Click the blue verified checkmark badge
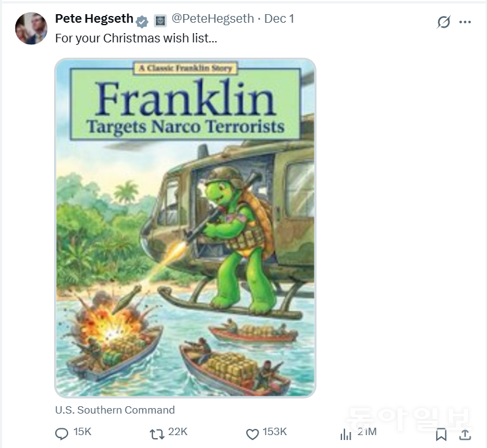 pos(142,21)
